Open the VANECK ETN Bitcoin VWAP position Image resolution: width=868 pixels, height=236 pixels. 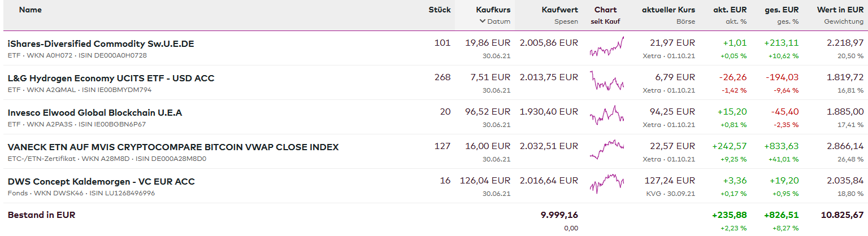[x=173, y=147]
